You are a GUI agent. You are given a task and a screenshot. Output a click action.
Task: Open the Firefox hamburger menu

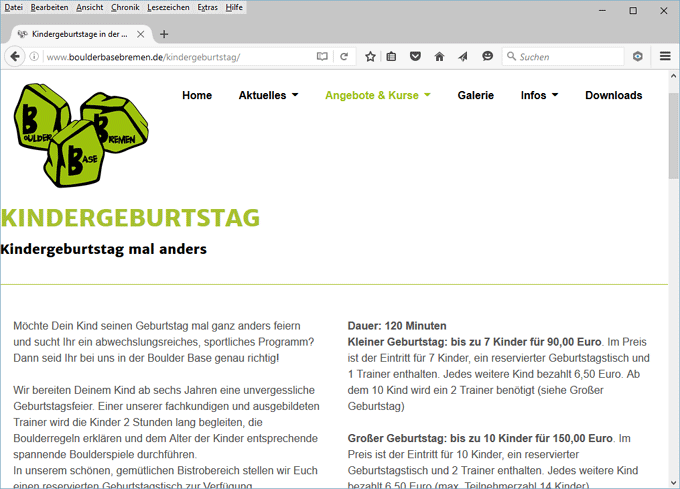(x=665, y=56)
